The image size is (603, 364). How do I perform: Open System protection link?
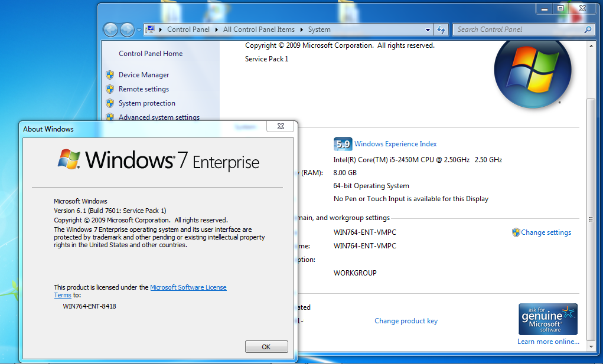click(x=147, y=103)
